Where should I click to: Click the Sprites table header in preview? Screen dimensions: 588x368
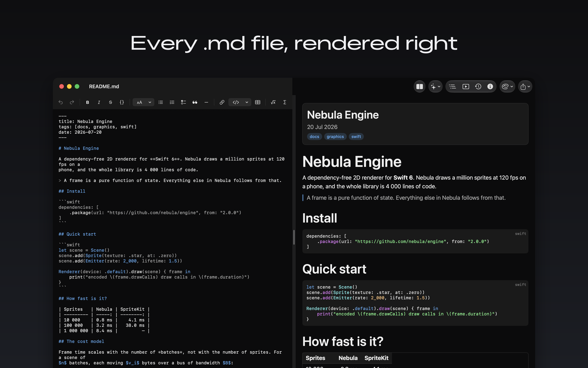315,358
